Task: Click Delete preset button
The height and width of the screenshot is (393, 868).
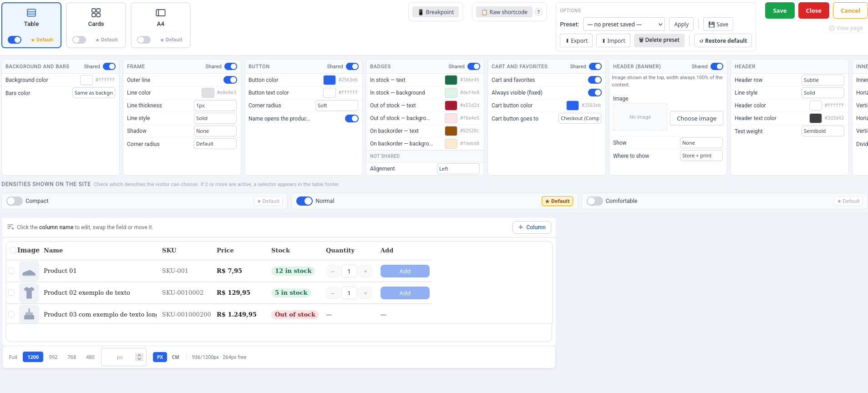Action: [659, 40]
